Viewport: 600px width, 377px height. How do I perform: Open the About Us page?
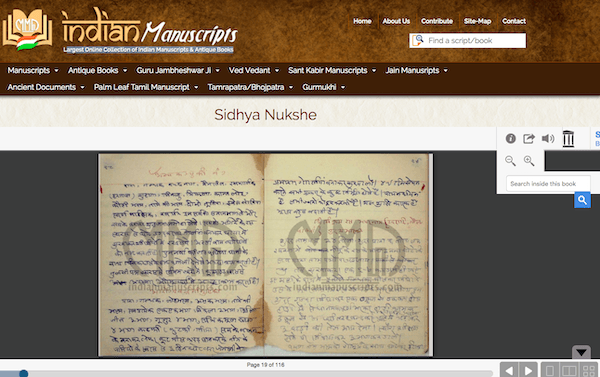pyautogui.click(x=396, y=21)
